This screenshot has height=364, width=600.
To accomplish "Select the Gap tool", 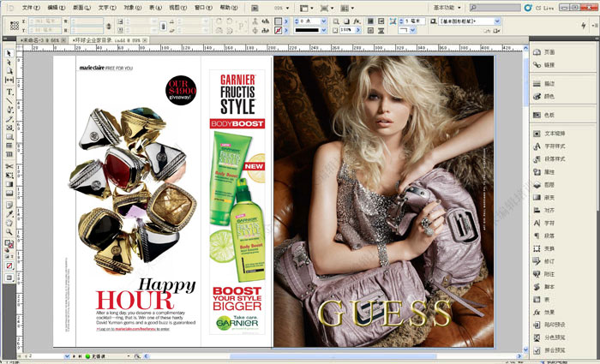I will tap(9, 80).
